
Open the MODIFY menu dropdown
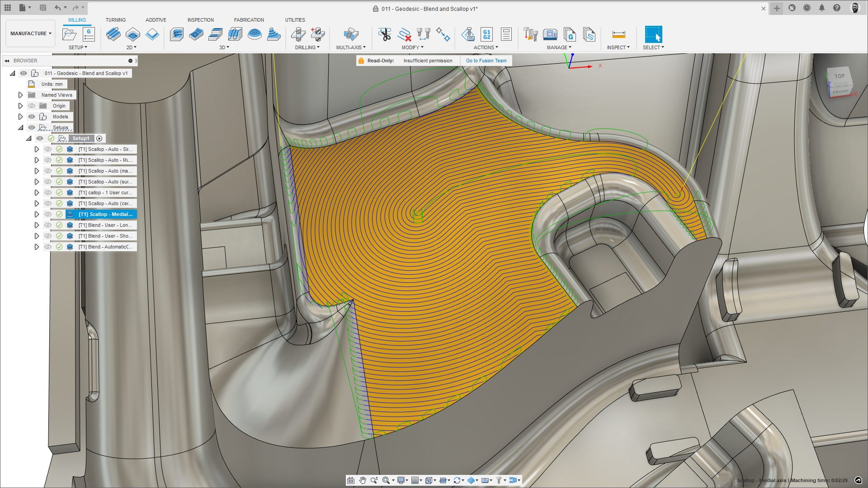coord(412,47)
